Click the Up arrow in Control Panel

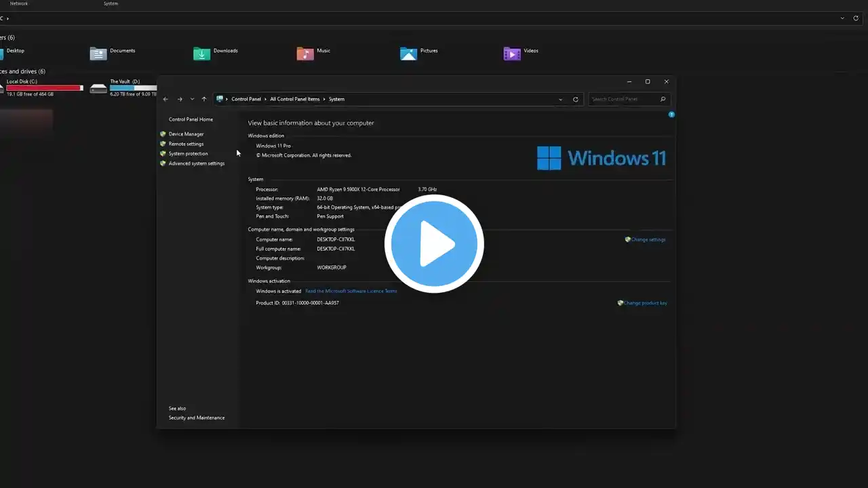(204, 99)
